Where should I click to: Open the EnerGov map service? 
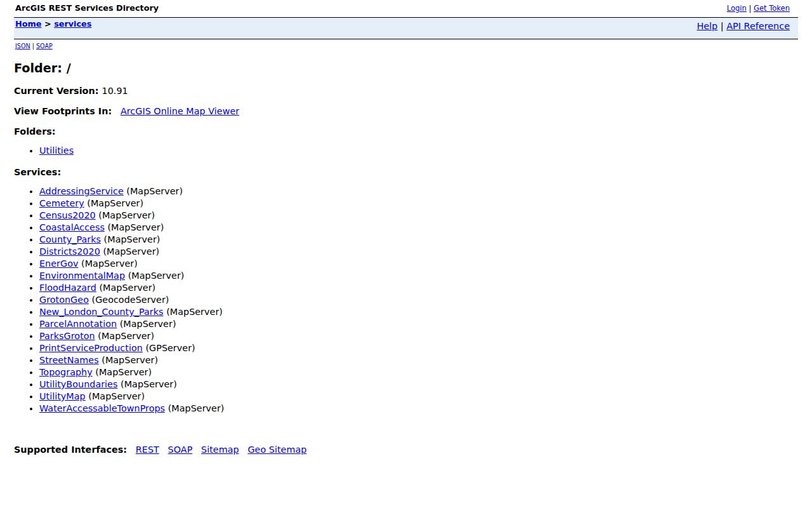click(59, 264)
